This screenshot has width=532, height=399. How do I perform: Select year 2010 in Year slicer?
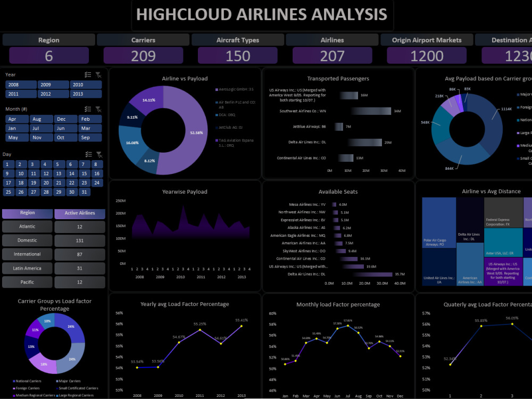(x=78, y=85)
